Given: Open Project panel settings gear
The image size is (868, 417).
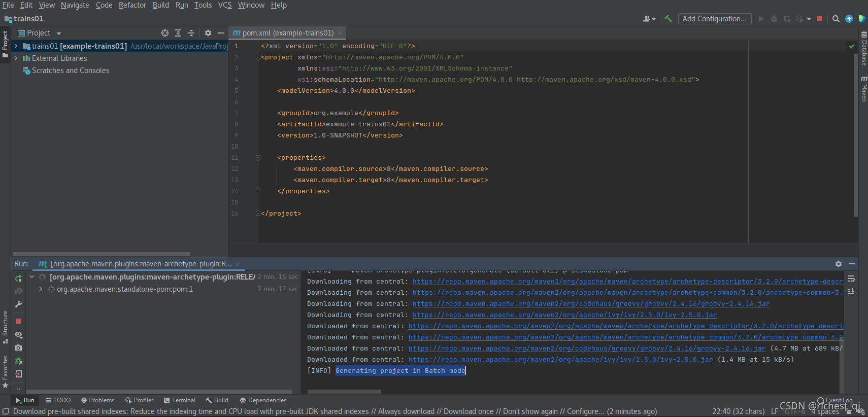Looking at the screenshot, I should coord(208,33).
